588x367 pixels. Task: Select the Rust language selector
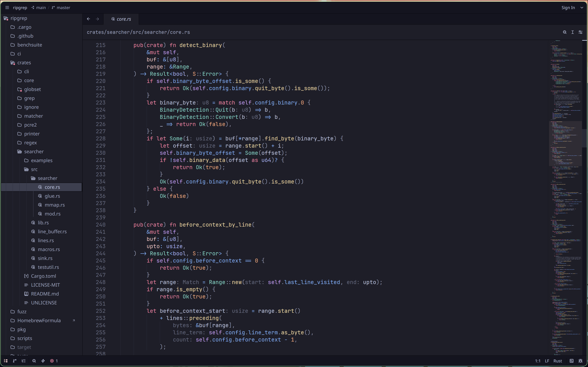[558, 361]
